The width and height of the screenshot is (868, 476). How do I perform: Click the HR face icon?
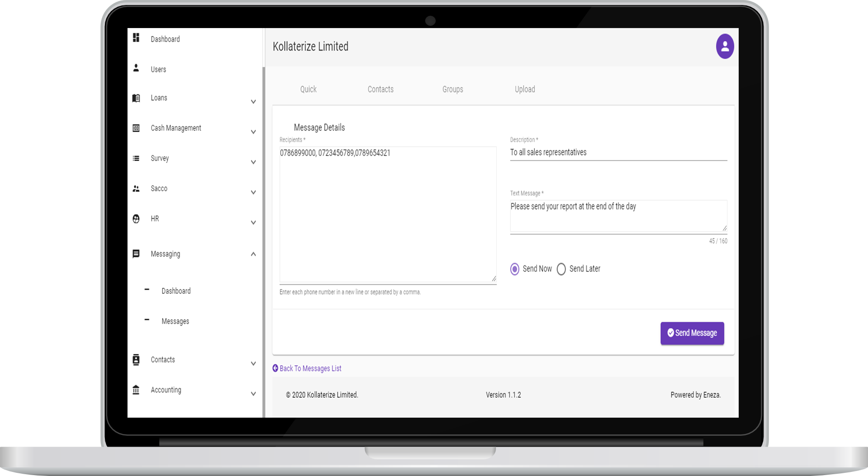click(x=136, y=219)
